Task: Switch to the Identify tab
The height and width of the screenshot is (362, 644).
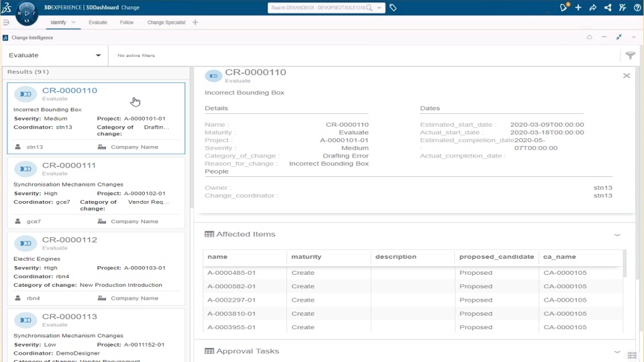Action: pos(58,22)
